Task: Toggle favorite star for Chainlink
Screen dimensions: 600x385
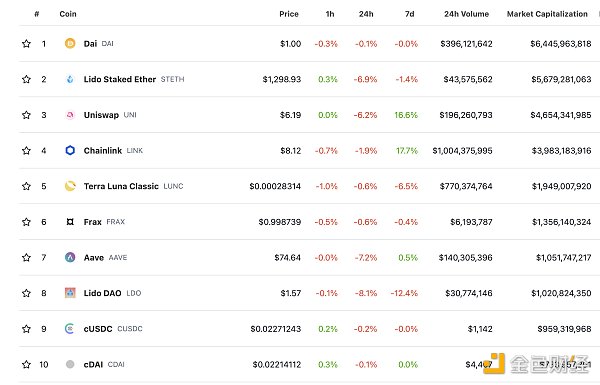Action: [x=26, y=150]
